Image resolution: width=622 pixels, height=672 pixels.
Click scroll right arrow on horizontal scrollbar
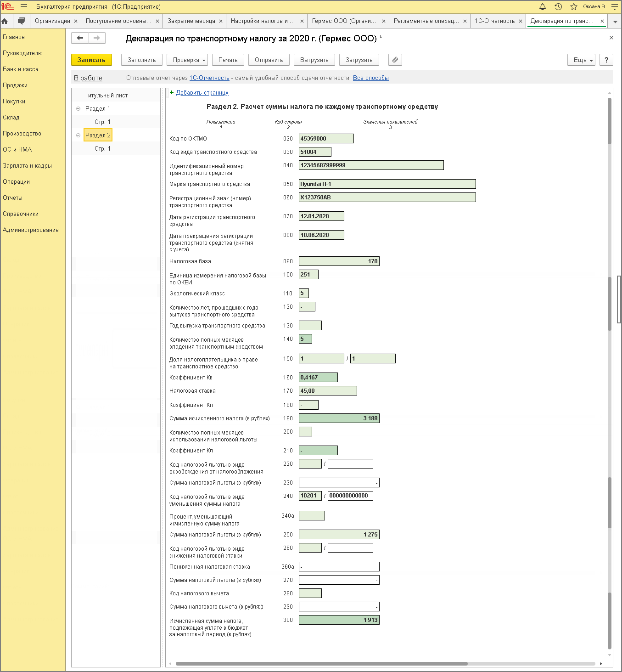point(601,664)
